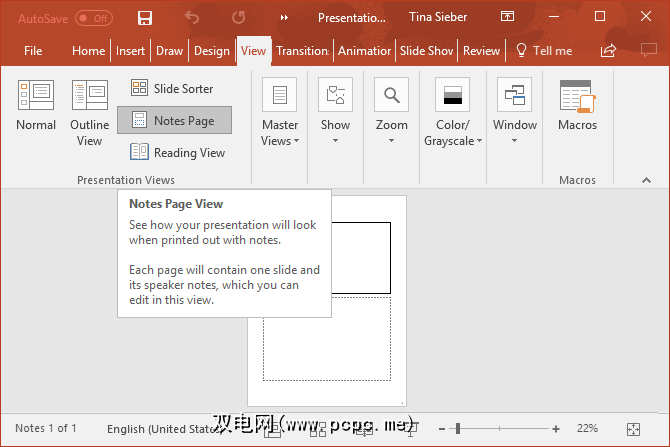Click the Save disk icon
This screenshot has height=447, width=670.
click(145, 18)
